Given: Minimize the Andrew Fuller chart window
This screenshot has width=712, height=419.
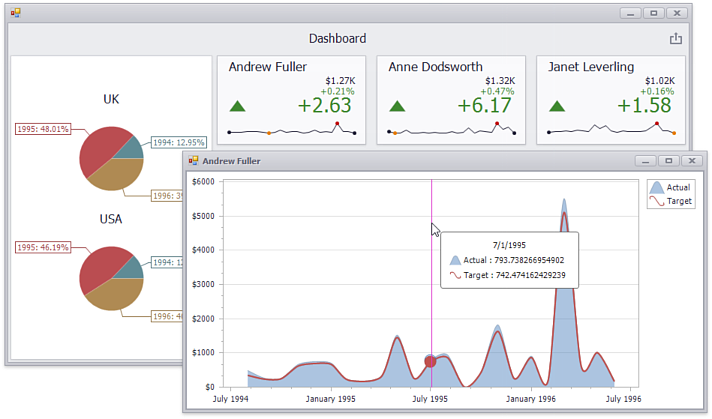Looking at the screenshot, I should coord(645,161).
